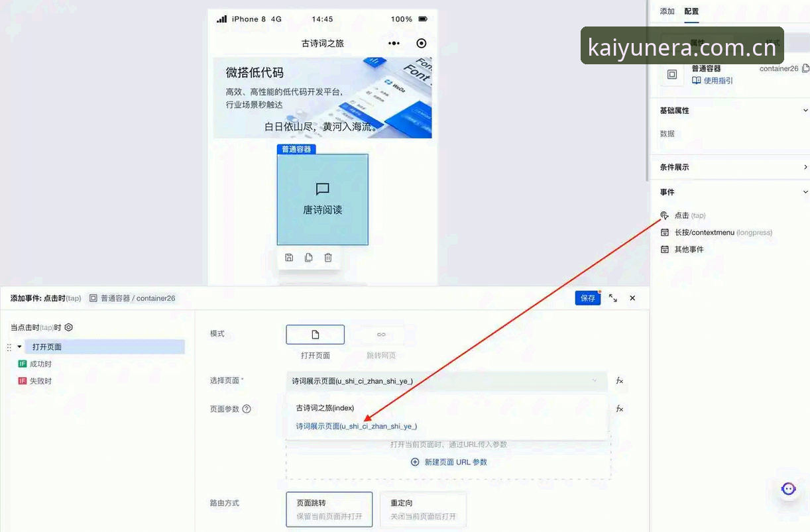This screenshot has height=532, width=810.
Task: Switch to the 添加 tab
Action: [667, 11]
